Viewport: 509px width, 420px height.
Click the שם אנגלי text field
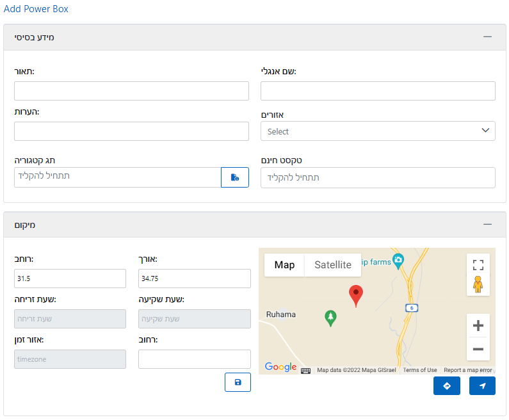pos(378,91)
